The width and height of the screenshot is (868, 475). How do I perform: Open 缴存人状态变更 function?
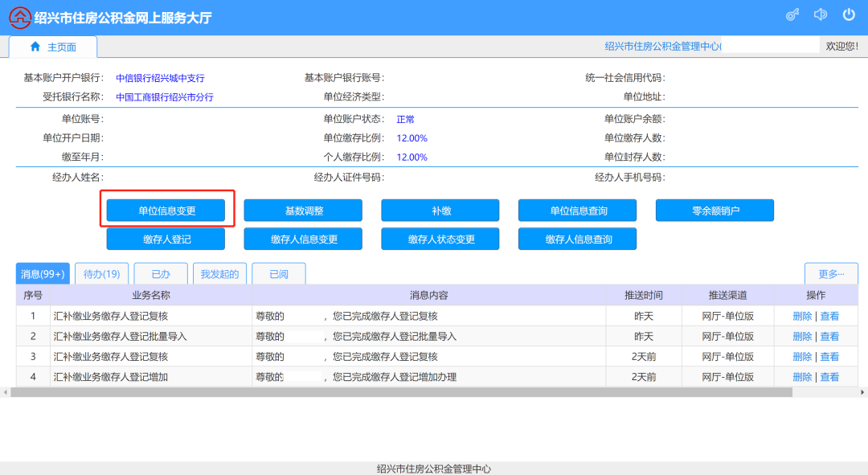pos(440,240)
